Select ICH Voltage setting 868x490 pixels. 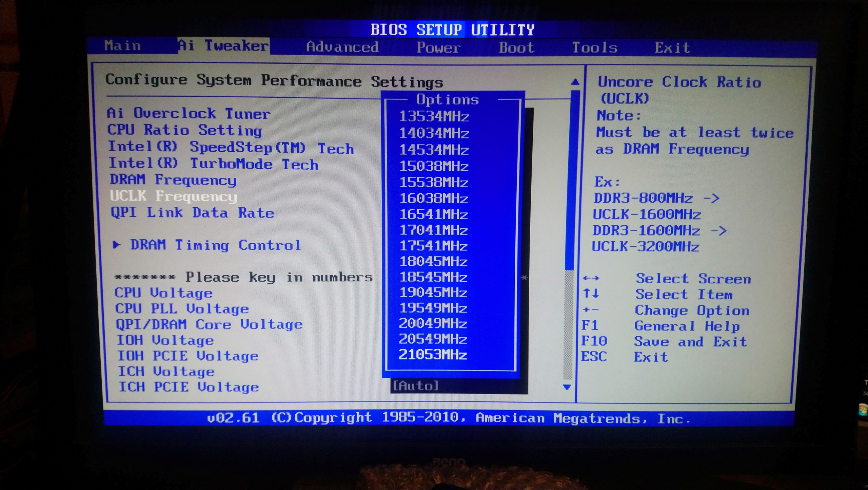[x=166, y=371]
